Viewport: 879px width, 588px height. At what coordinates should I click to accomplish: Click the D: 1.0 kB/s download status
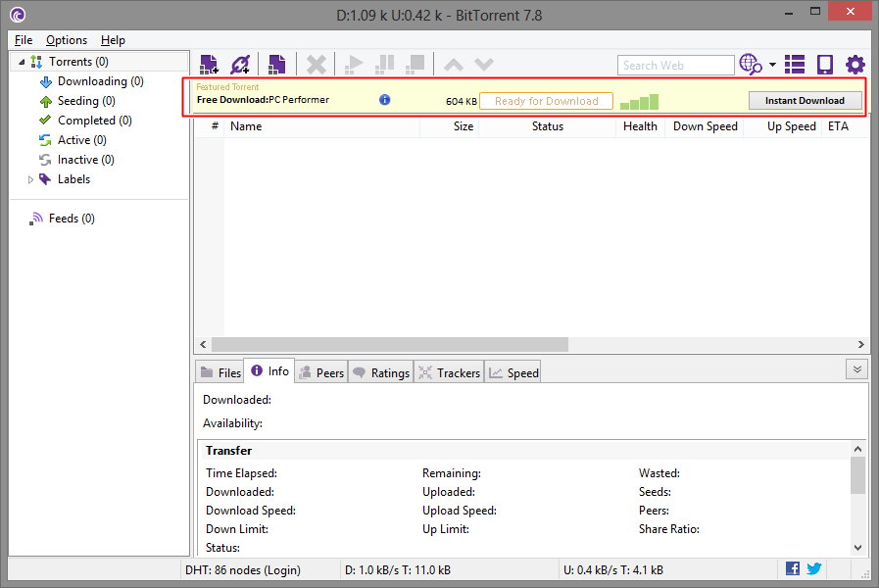pyautogui.click(x=398, y=570)
